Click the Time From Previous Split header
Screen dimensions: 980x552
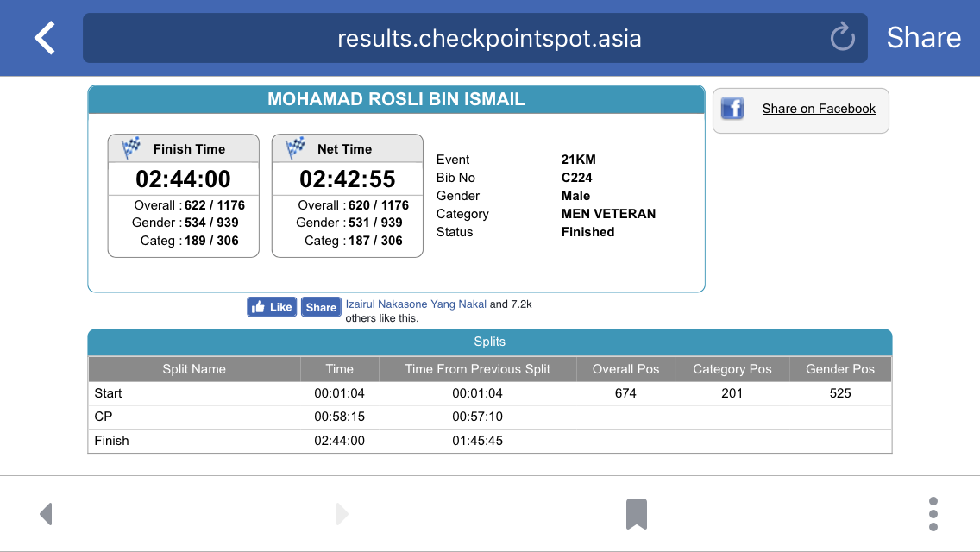point(478,369)
